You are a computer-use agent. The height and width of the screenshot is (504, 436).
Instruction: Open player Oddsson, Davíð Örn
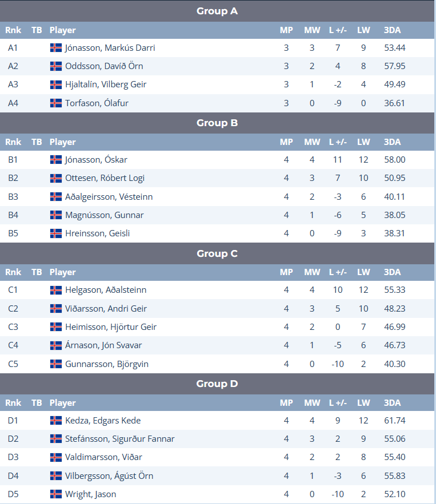click(x=104, y=66)
